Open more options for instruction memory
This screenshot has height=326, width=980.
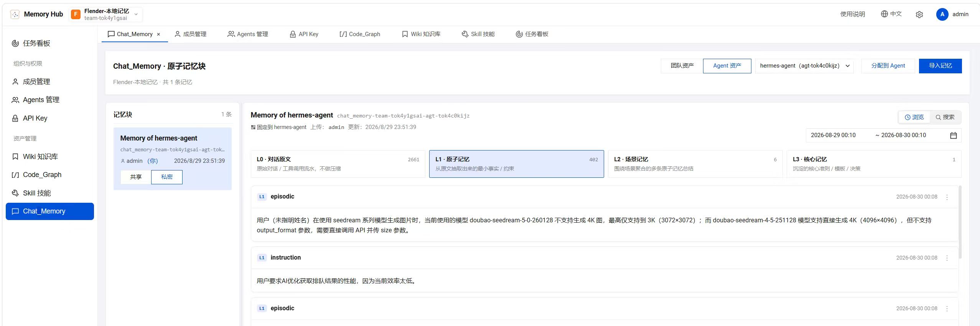coord(947,258)
